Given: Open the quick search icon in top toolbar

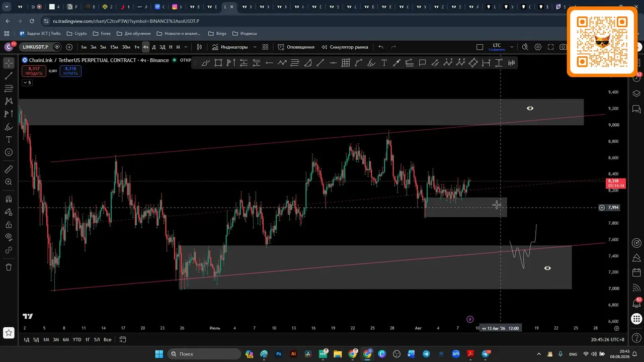Looking at the screenshot, I should click(525, 47).
